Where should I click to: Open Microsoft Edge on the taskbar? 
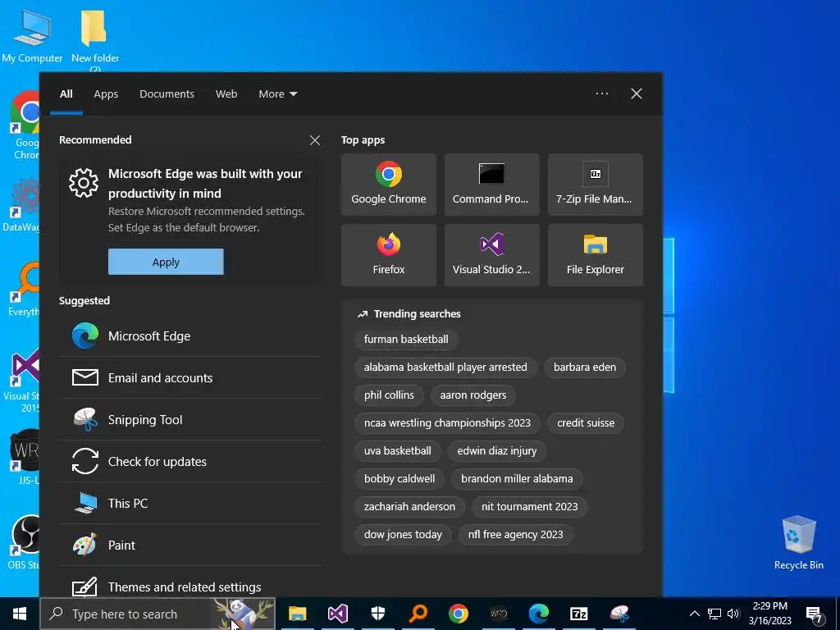[x=539, y=614]
